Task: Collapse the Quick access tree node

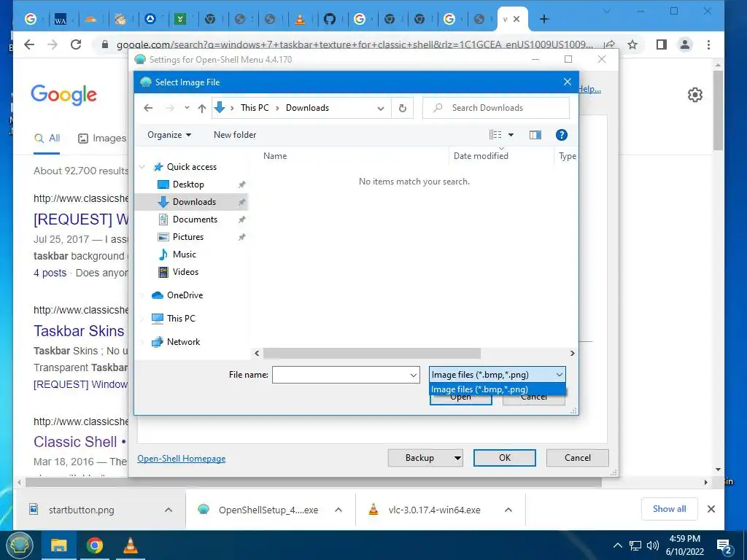Action: pos(142,167)
